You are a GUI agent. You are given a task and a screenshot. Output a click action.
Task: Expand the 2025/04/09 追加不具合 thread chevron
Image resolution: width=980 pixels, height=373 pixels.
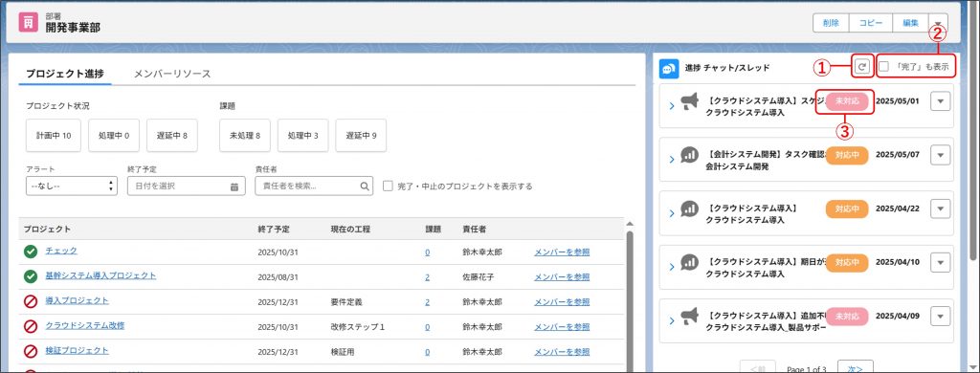(672, 320)
